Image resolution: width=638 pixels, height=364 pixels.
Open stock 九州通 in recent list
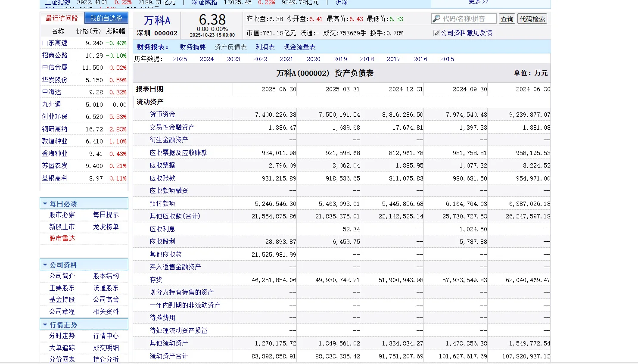(x=52, y=104)
